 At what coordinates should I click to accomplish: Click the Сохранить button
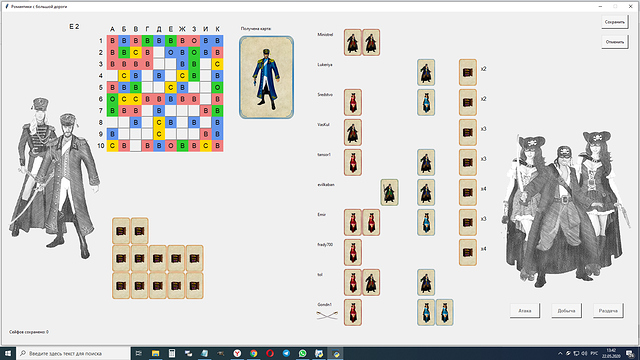click(x=615, y=22)
